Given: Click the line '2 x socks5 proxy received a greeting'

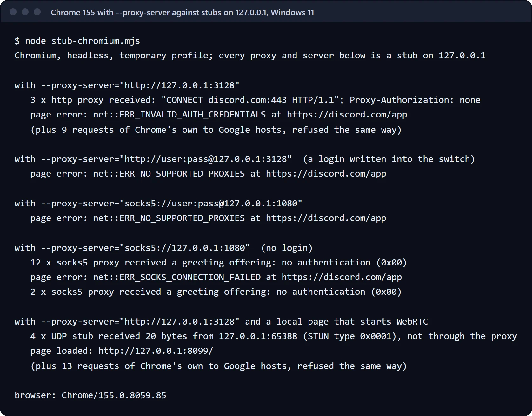Looking at the screenshot, I should [x=216, y=292].
